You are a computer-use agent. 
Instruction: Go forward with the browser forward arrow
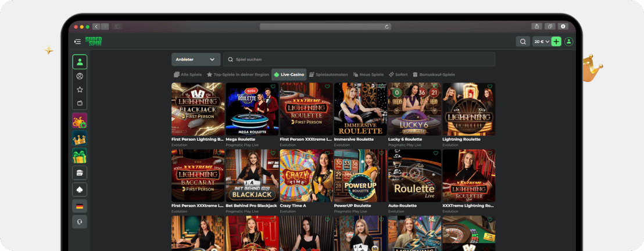(x=105, y=26)
